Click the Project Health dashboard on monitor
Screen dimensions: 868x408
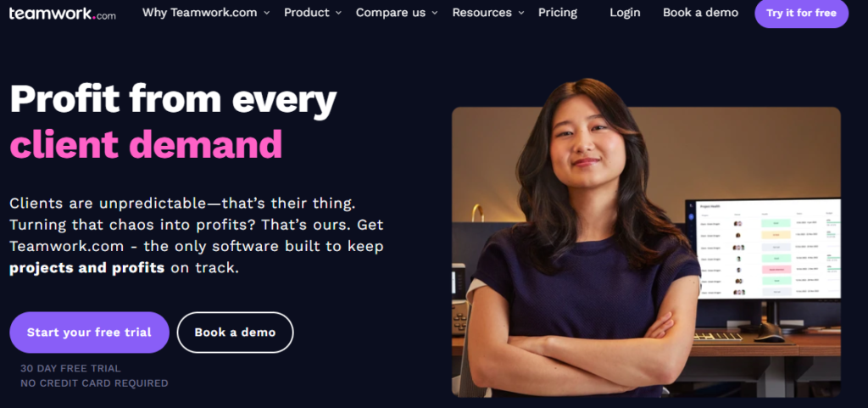tap(766, 249)
